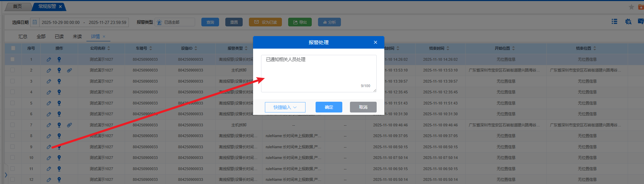Close the 报警处理 dialog with X
Image resolution: width=644 pixels, height=184 pixels.
(x=375, y=42)
